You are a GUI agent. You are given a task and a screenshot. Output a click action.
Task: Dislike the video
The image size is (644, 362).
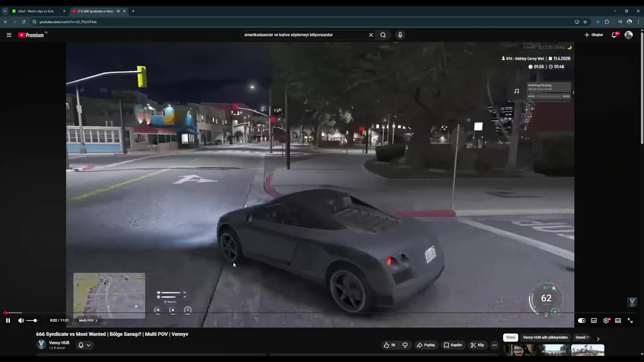[x=405, y=345]
